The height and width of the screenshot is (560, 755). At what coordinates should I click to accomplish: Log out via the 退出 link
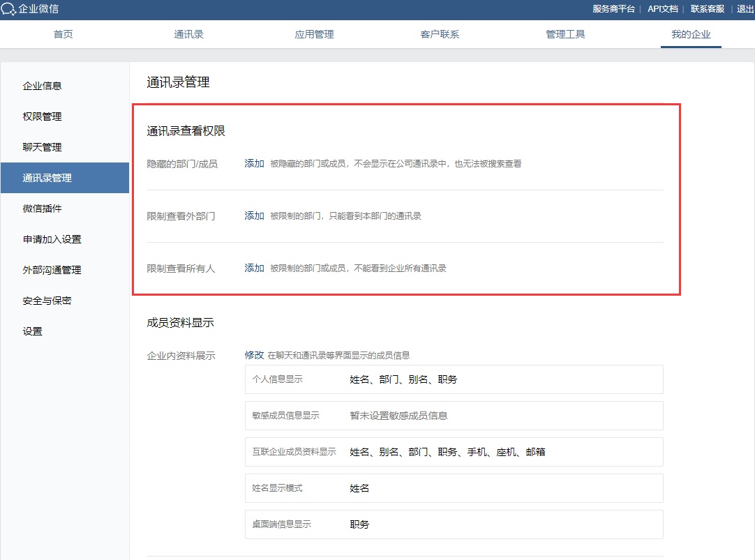[x=745, y=9]
